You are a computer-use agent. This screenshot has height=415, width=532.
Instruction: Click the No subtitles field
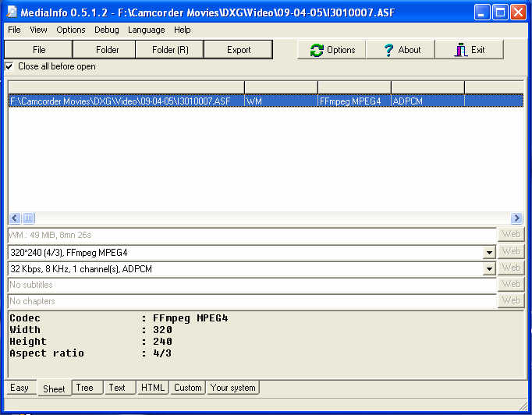coord(252,285)
